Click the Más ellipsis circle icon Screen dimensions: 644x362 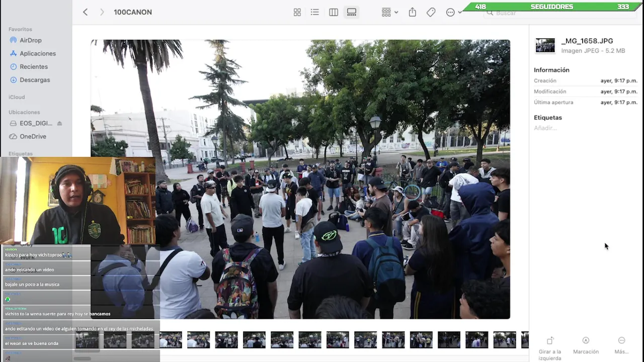(621, 340)
